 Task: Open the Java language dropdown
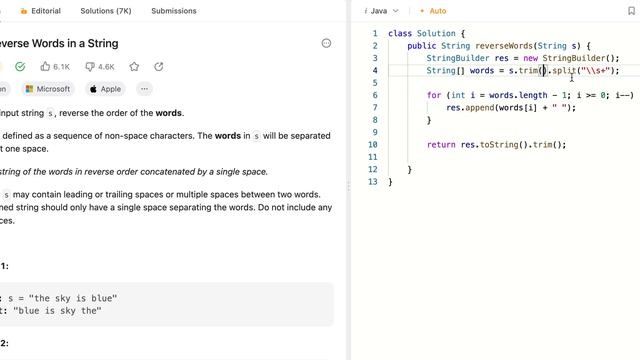(x=381, y=11)
